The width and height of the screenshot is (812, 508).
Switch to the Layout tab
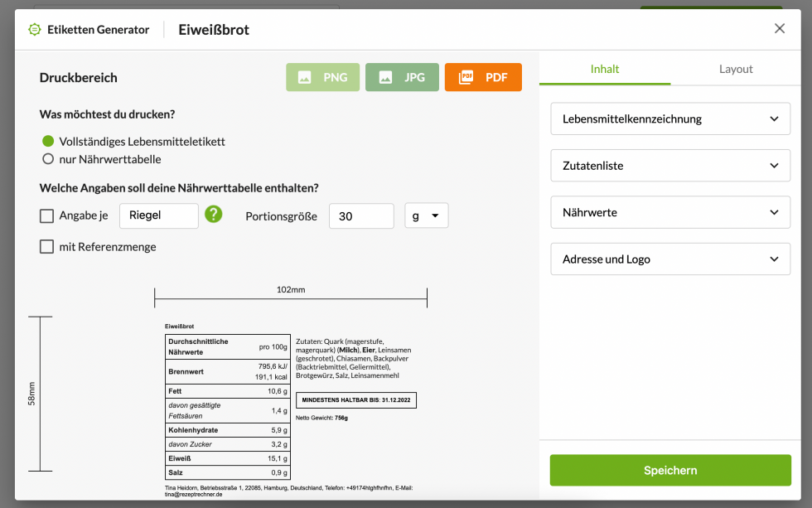pyautogui.click(x=736, y=69)
